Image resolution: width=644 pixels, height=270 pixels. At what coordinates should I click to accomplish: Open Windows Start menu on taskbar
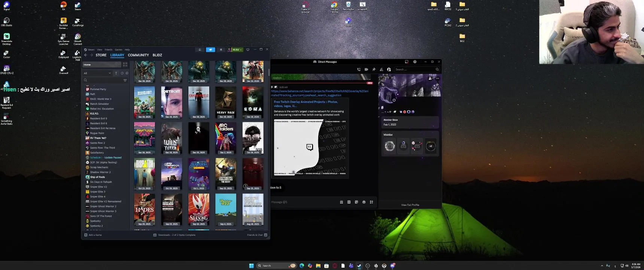pyautogui.click(x=252, y=266)
